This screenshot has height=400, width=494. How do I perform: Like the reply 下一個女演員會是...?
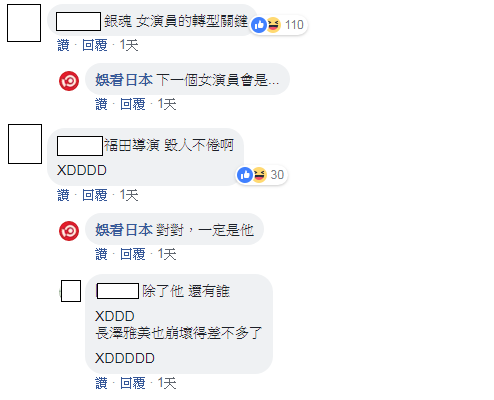pos(101,104)
